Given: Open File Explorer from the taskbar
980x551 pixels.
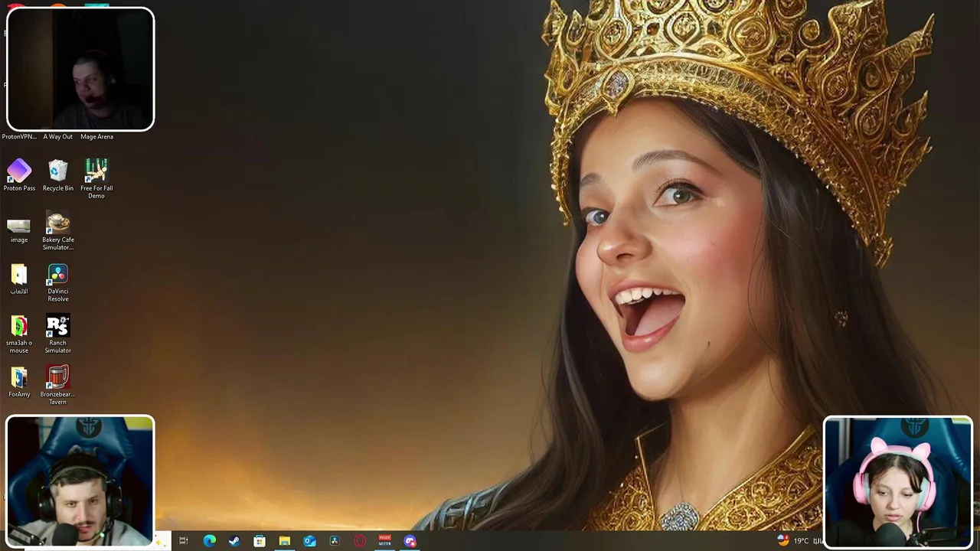Looking at the screenshot, I should [x=285, y=541].
